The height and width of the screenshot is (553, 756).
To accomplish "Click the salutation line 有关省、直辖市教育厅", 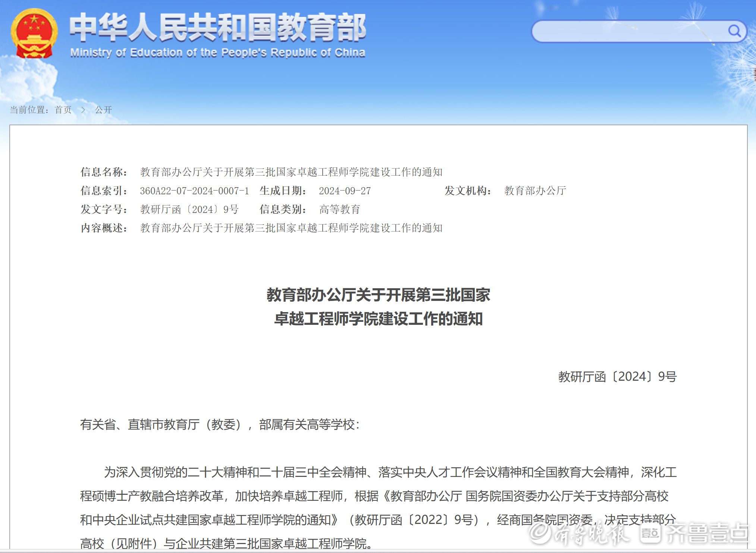I will click(220, 424).
